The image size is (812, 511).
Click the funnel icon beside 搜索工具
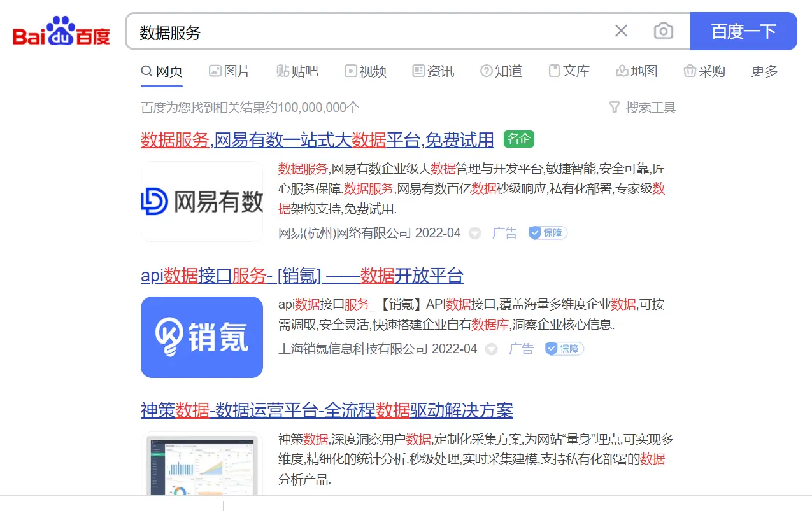pyautogui.click(x=613, y=108)
